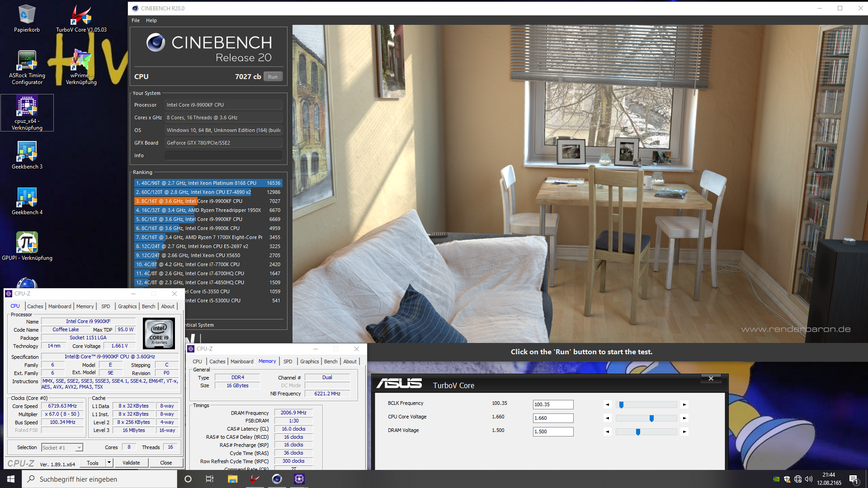Click the Cinebench Info field
Image resolution: width=868 pixels, height=488 pixels.
[223, 155]
